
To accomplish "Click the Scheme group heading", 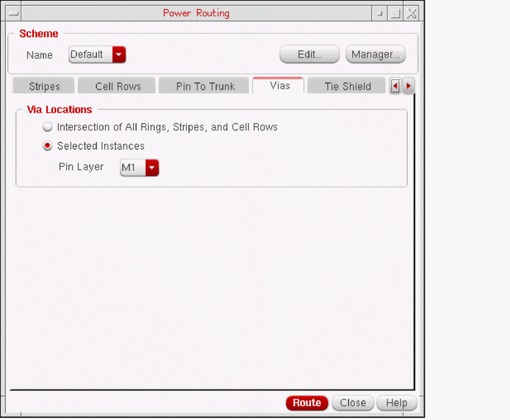I will point(39,33).
